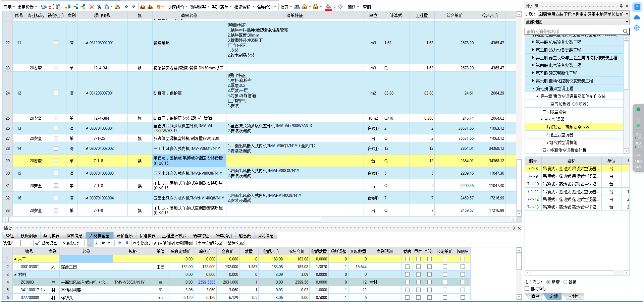Tick the 暂估 checkbox for 综合工日 row
The image size is (644, 302).
pyautogui.click(x=407, y=266)
